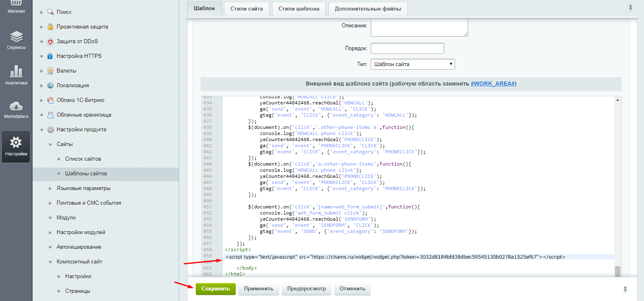
Task: Focus the Порядок input field
Action: (x=407, y=48)
